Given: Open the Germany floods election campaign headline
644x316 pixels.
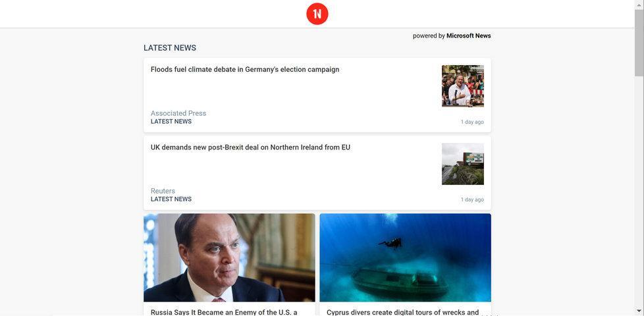Looking at the screenshot, I should (x=245, y=69).
